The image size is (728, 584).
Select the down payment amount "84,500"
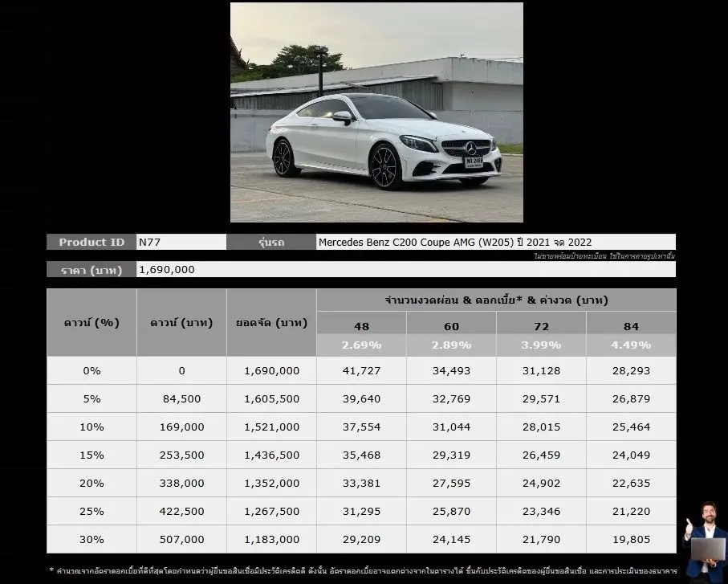coord(181,398)
